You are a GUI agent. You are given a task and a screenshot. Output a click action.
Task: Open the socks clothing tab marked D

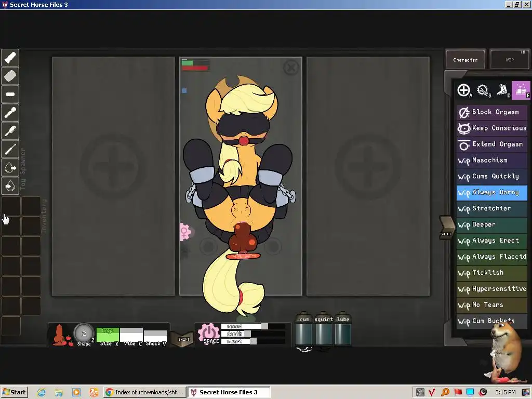coord(502,90)
